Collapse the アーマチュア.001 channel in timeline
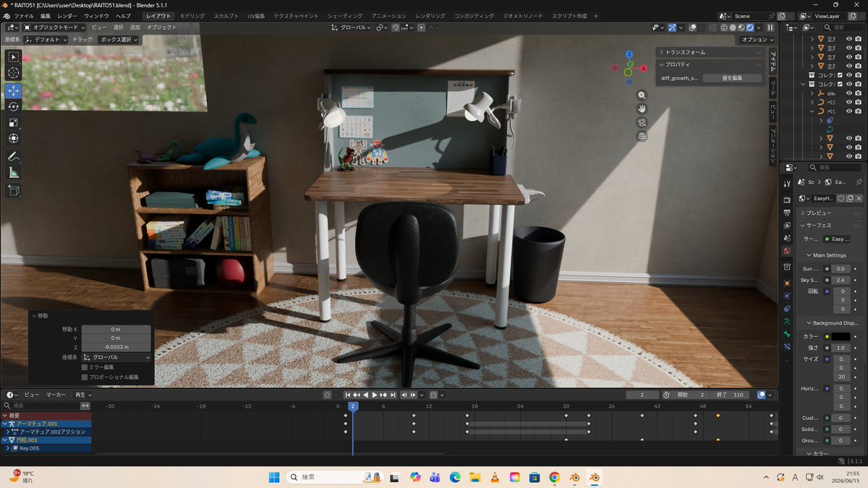The width and height of the screenshot is (868, 488). click(4, 424)
